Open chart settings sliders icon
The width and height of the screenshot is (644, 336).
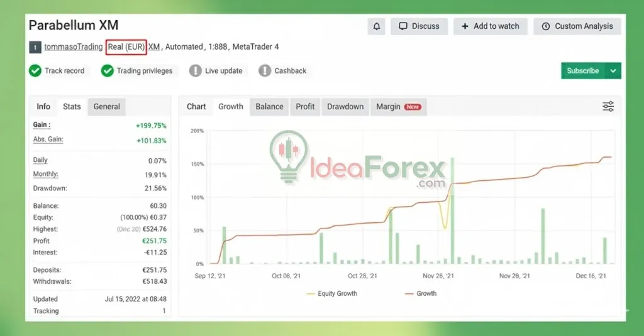608,107
